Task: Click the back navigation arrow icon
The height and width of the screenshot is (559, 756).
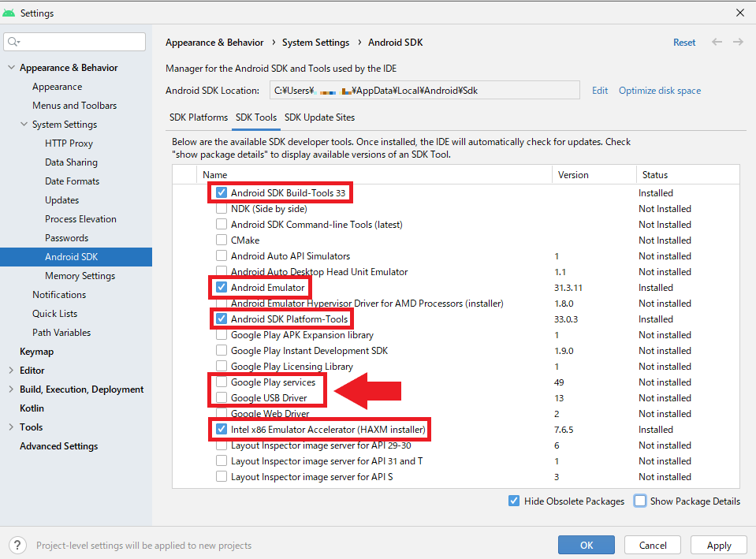Action: (717, 42)
